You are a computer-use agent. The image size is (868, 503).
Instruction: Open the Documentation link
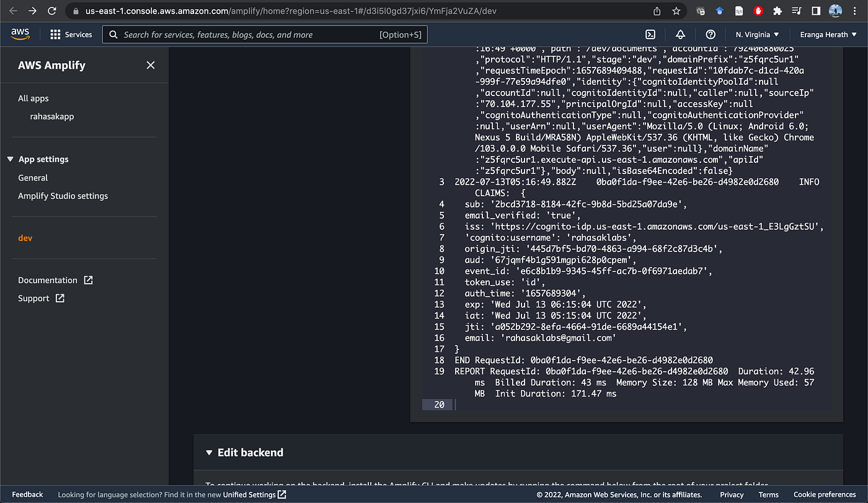[55, 280]
